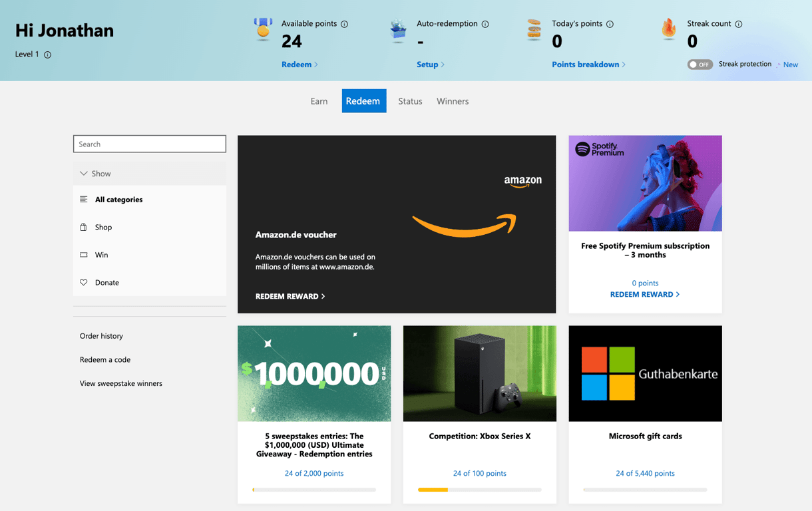812x511 pixels.
Task: Open the Spotify Premium card image
Action: (645, 184)
